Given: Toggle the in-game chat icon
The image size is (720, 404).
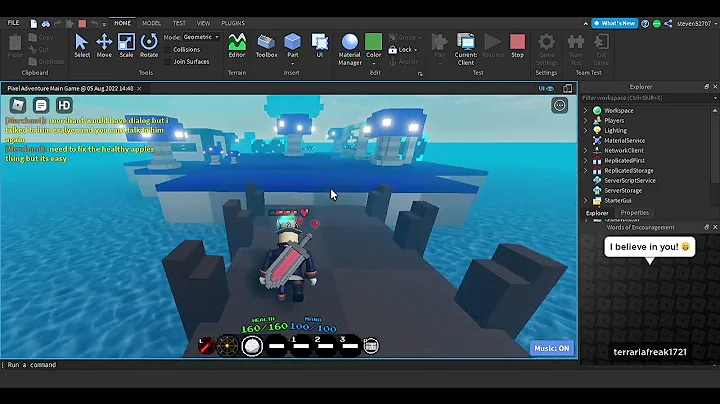Looking at the screenshot, I should pos(41,106).
